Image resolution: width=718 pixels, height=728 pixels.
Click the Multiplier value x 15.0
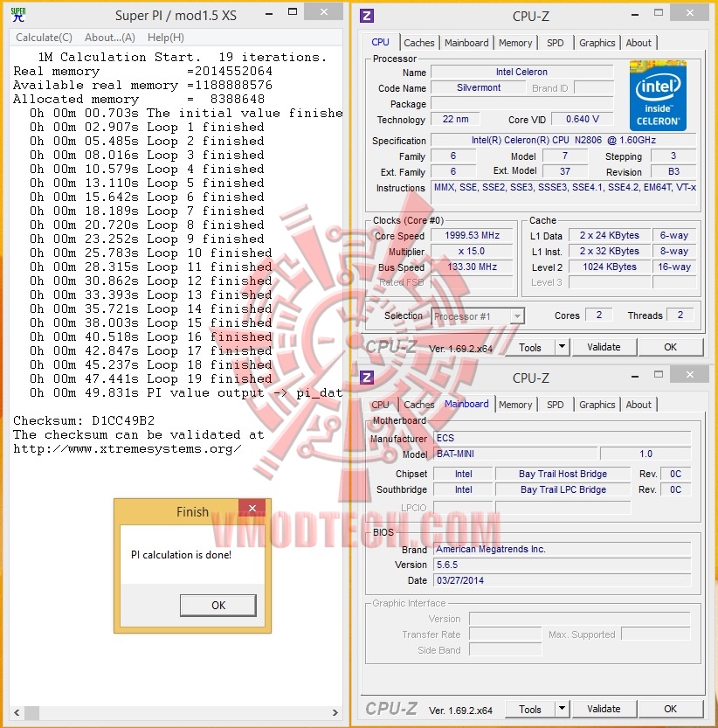tap(472, 251)
